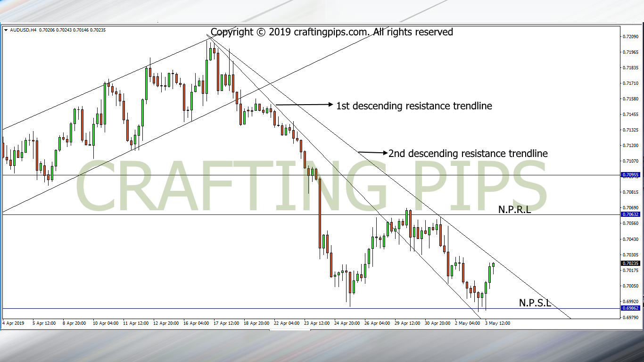Image resolution: width=644 pixels, height=362 pixels.
Task: Click the 0.71835 price axis value
Action: [x=630, y=67]
